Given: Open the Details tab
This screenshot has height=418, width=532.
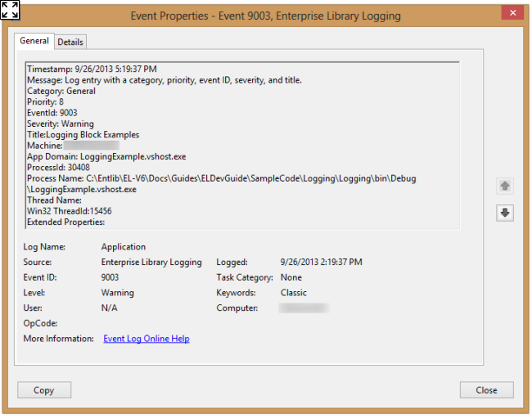Looking at the screenshot, I should 70,42.
